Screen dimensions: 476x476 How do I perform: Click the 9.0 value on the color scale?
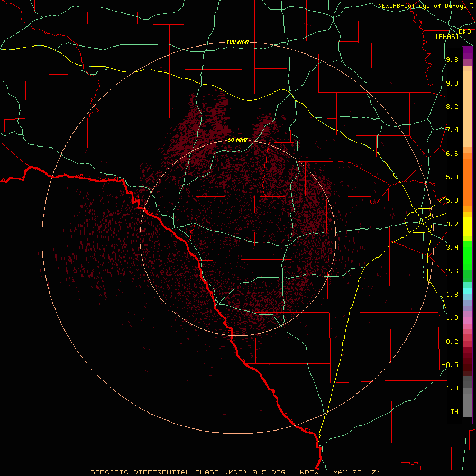click(452, 83)
